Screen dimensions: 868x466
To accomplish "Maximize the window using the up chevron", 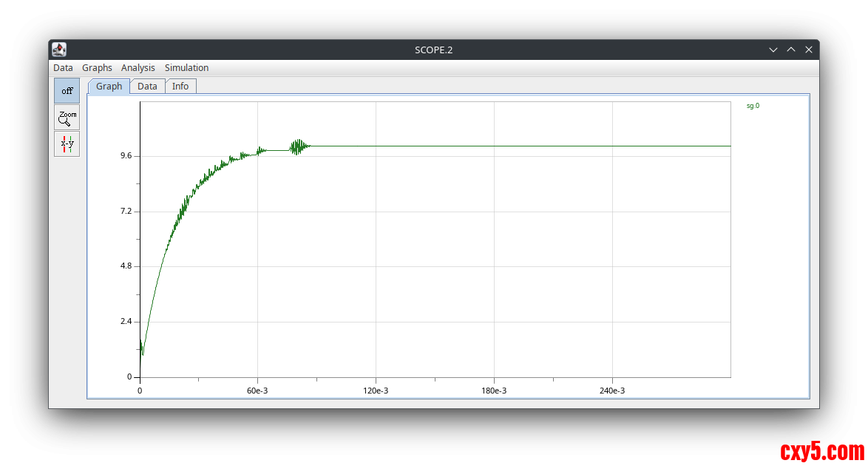I will (791, 50).
